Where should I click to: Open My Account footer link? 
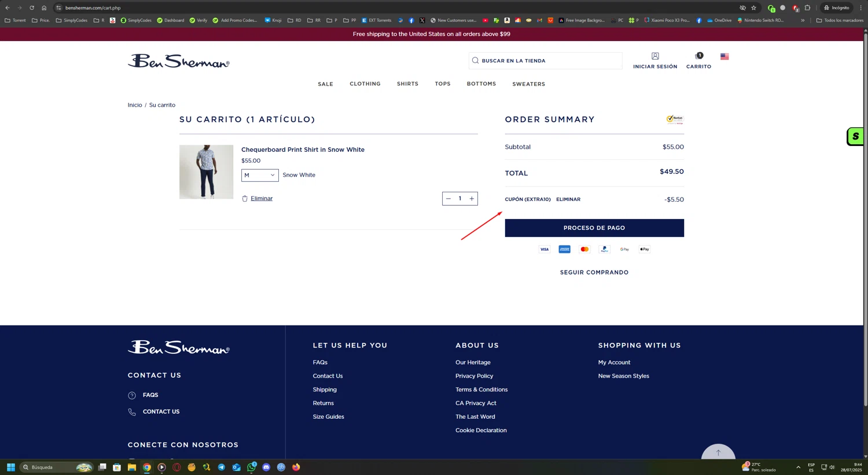point(614,363)
